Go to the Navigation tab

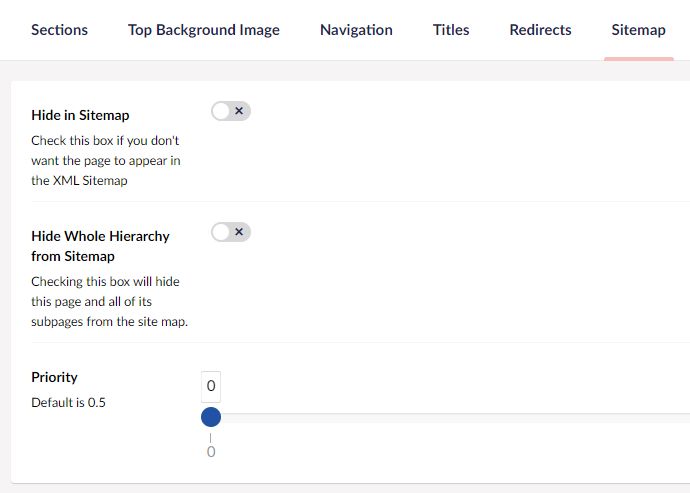point(356,30)
